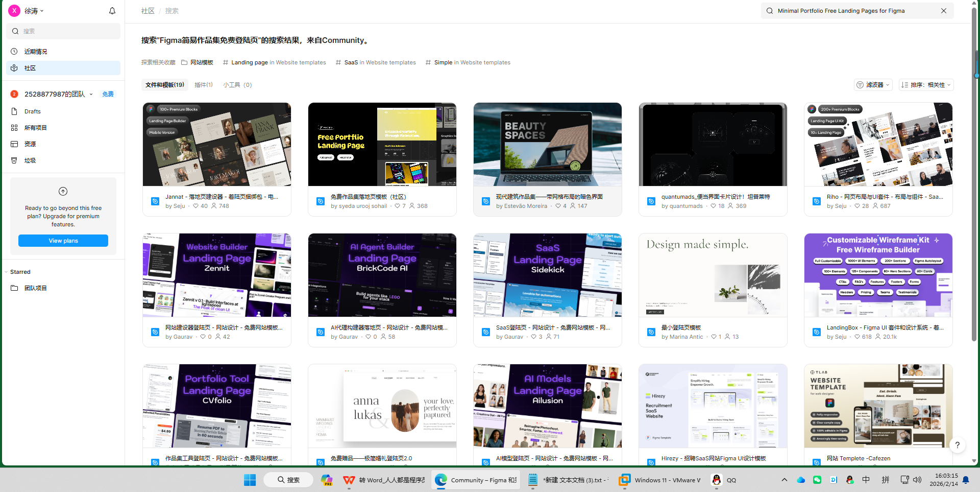Screen dimensions: 980x492
Task: Click the top search box magnifier icon
Action: pyautogui.click(x=770, y=11)
